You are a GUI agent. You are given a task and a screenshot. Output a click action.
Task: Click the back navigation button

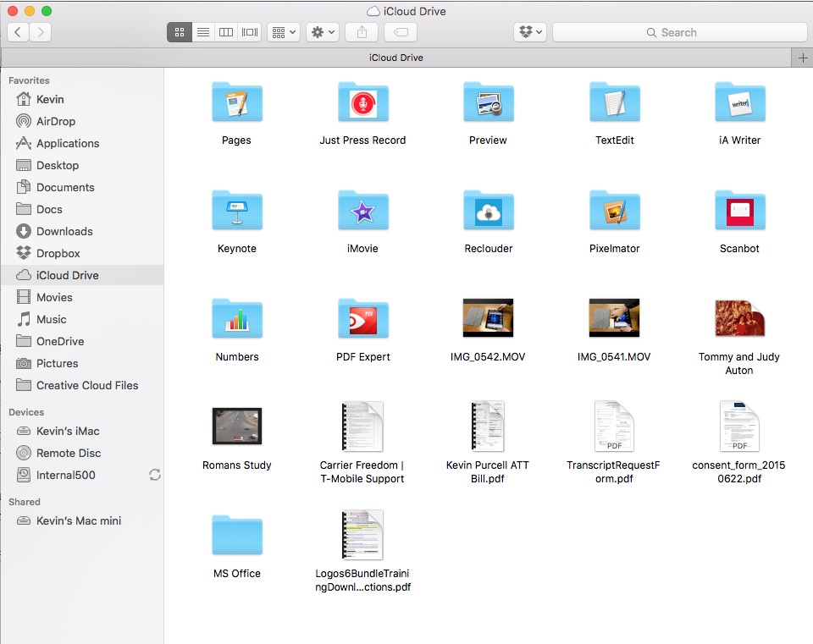tap(18, 32)
